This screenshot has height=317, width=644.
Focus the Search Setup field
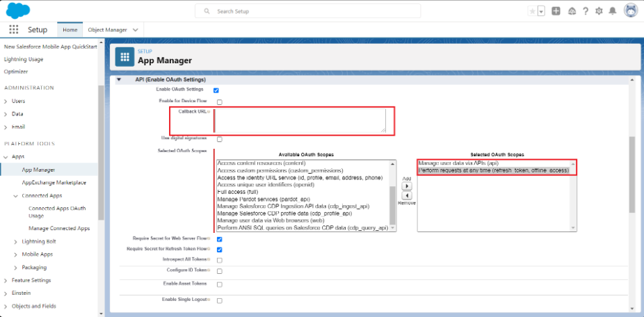(x=307, y=11)
